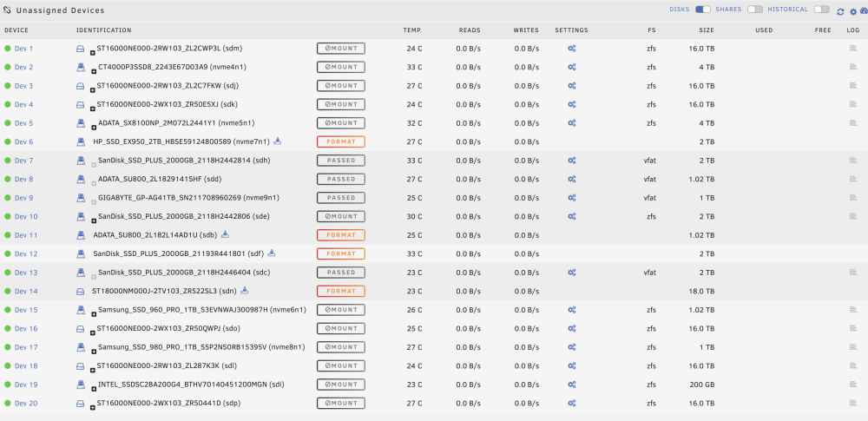Expand partitions of ST16000NE000 ZR50E5XJ sdk
Screen dimensions: 868x421
pos(93,108)
